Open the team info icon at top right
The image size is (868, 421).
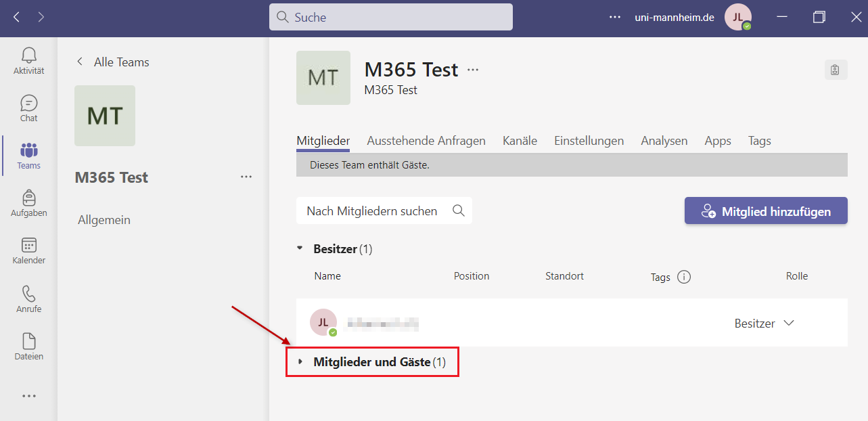[836, 70]
